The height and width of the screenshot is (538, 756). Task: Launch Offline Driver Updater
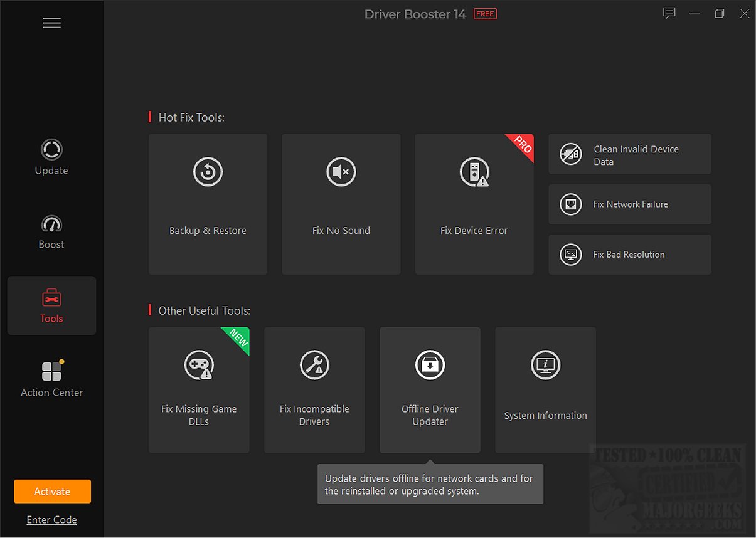[x=430, y=390]
